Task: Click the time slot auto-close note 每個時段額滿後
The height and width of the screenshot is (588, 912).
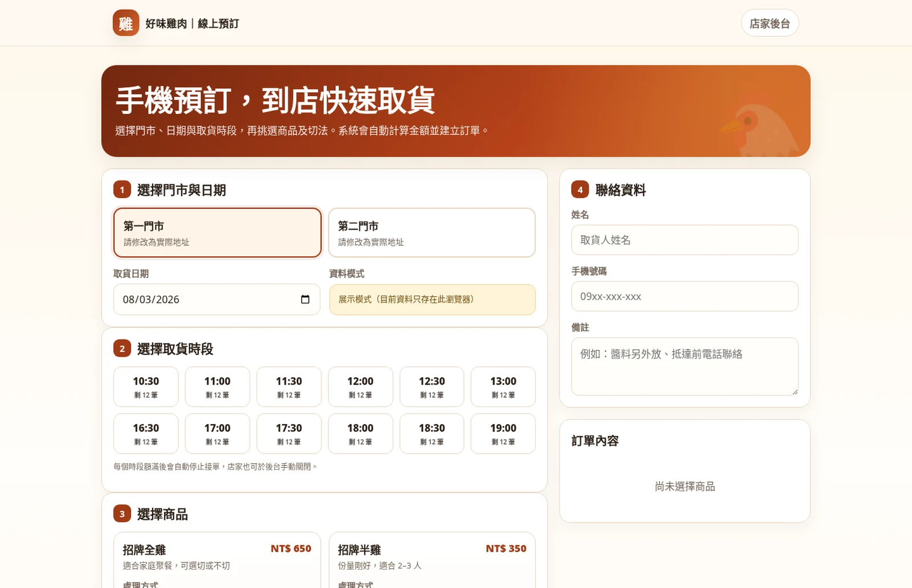Action: click(x=215, y=467)
